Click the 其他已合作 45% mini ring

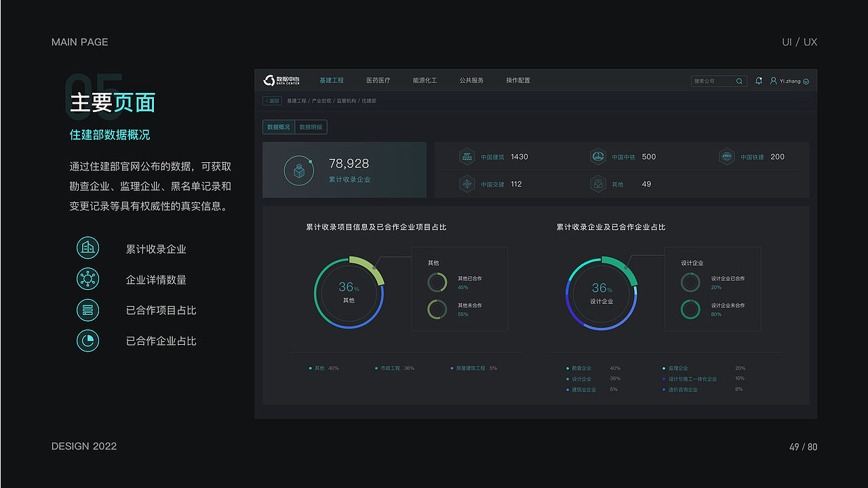(x=437, y=282)
